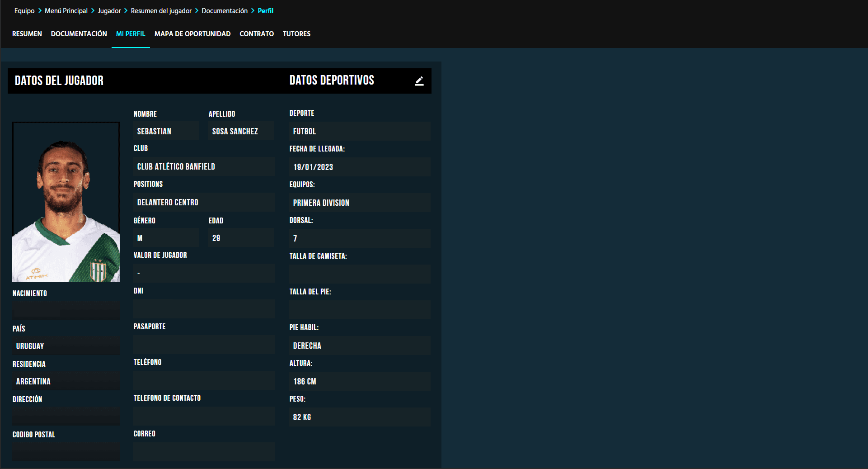Click the Perfil breadcrumb
868x469 pixels.
[266, 11]
